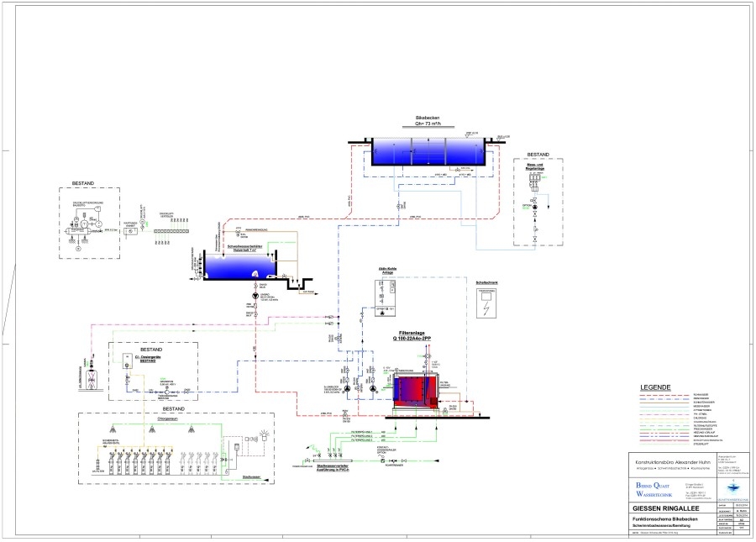Click the Filteranlage Q 100-22A4o-2PP label
The image size is (756, 542).
pyautogui.click(x=412, y=335)
